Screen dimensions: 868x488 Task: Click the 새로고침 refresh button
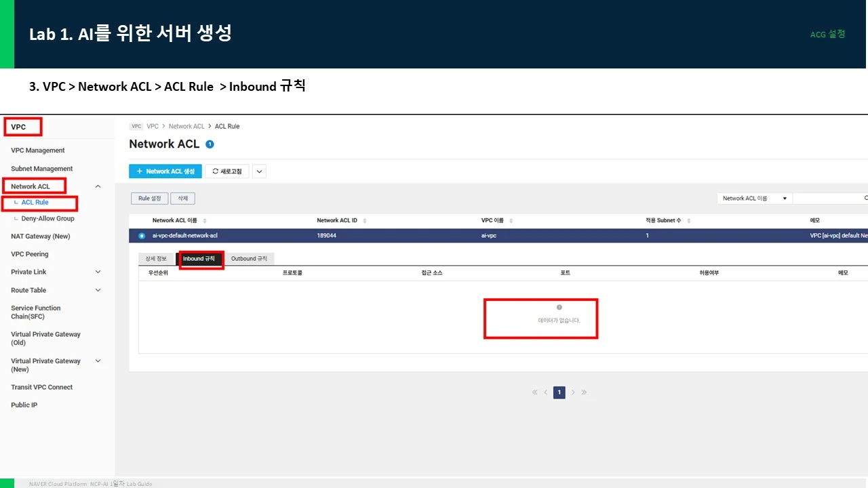pyautogui.click(x=227, y=171)
